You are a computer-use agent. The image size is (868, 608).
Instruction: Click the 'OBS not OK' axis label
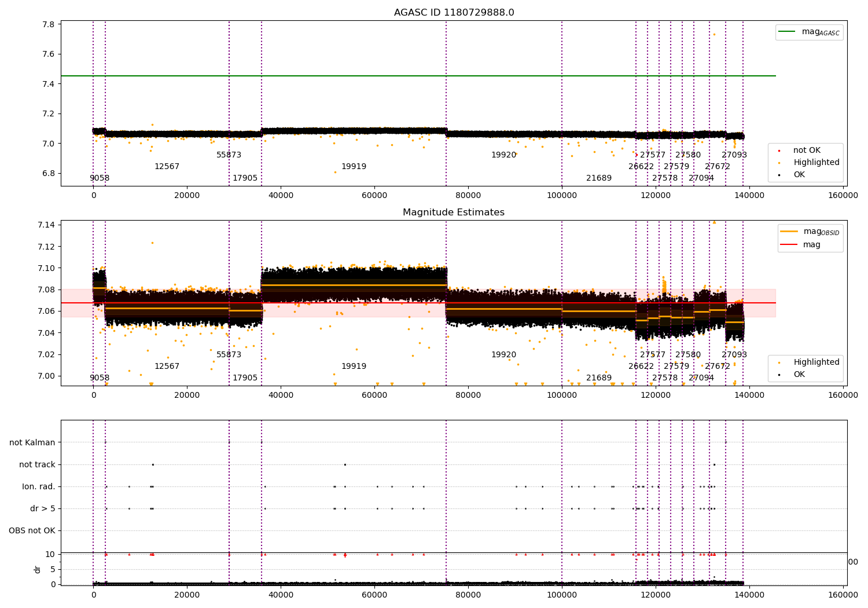pyautogui.click(x=32, y=531)
